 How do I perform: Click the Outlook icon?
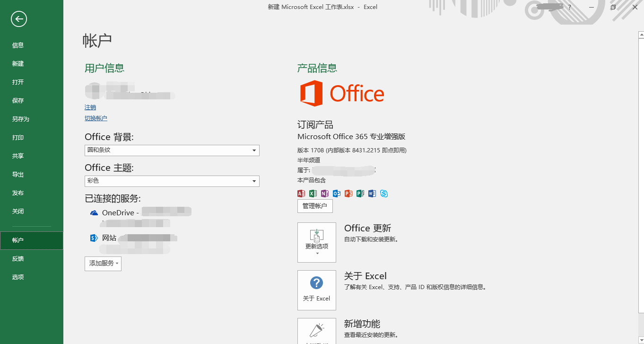click(x=336, y=193)
